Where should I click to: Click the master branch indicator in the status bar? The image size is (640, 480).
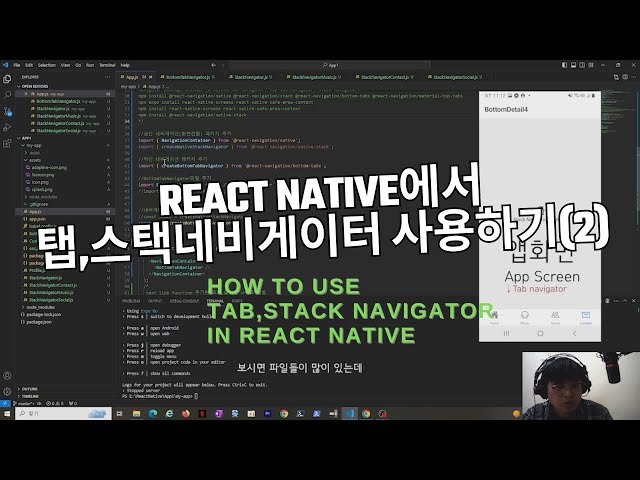[26, 403]
